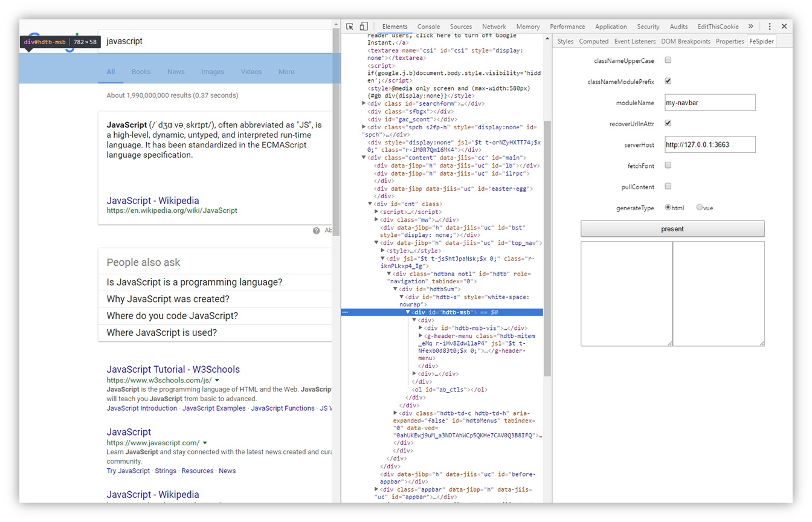The image size is (812, 522).
Task: Expand the g-header-menu node
Action: [421, 336]
